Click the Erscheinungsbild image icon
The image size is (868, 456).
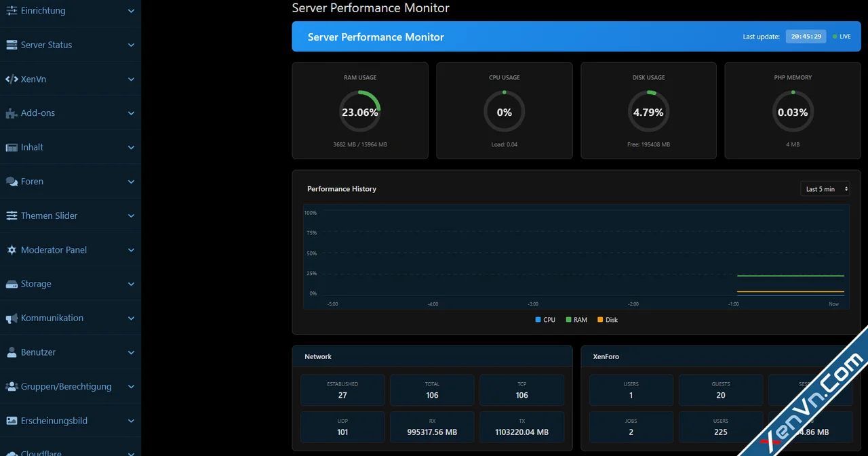pyautogui.click(x=12, y=421)
